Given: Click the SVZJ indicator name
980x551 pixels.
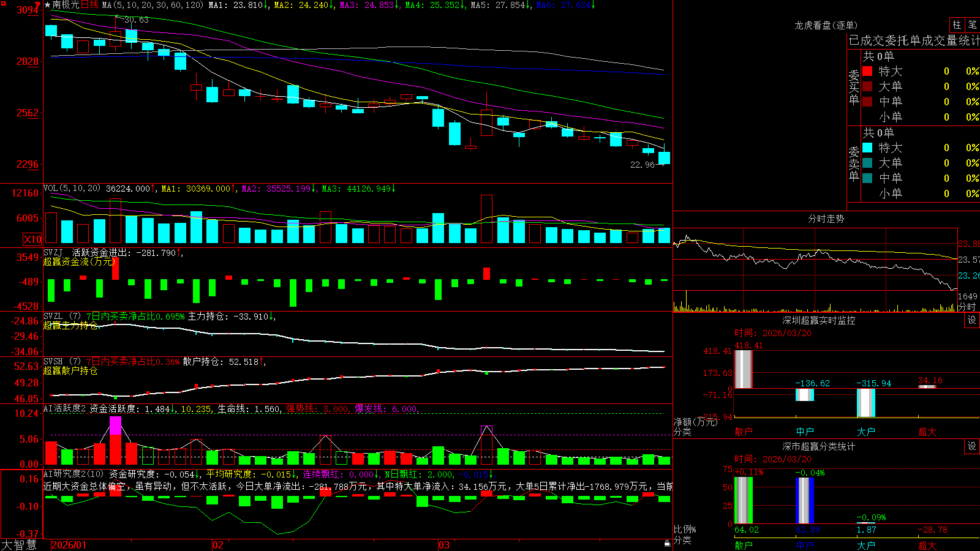Looking at the screenshot, I should 53,252.
